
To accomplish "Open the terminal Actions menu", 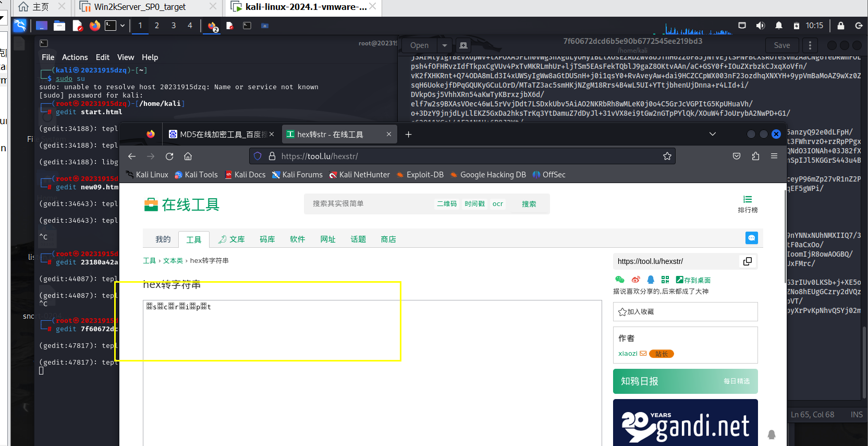I will click(x=75, y=57).
